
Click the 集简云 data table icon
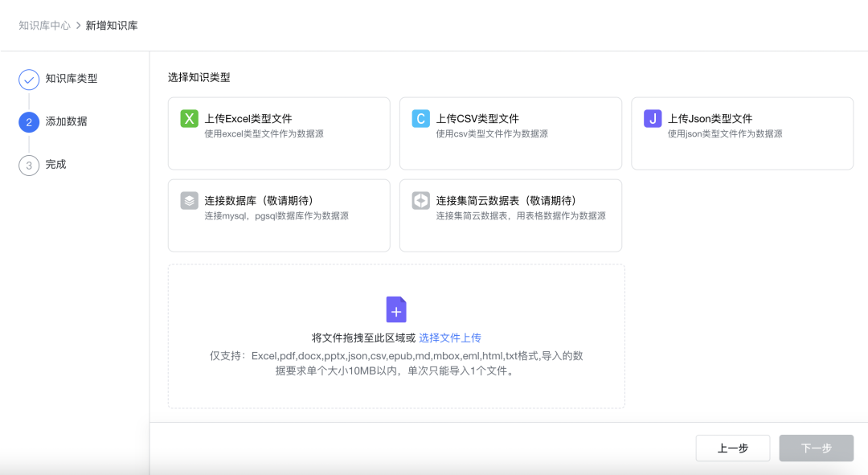click(420, 201)
